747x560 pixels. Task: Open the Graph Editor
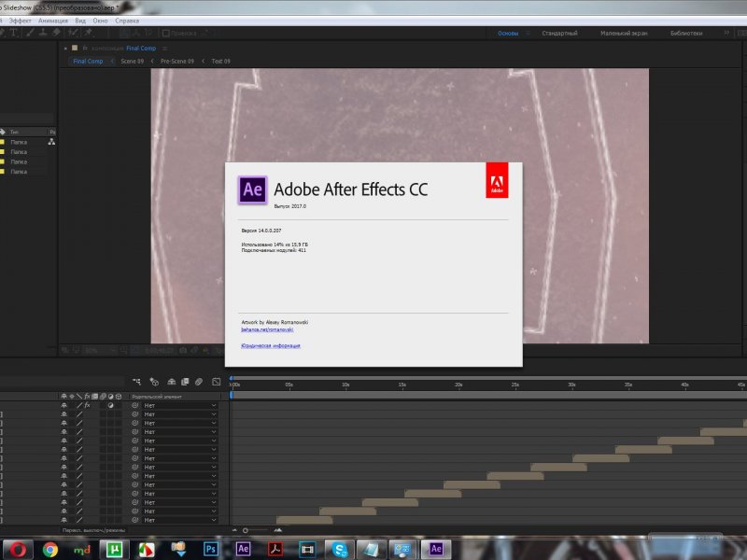(217, 382)
